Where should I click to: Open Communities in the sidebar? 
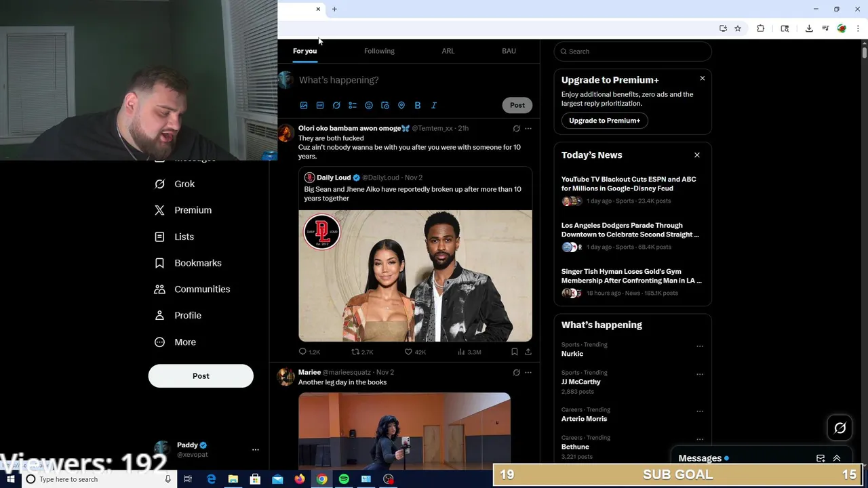(192, 289)
